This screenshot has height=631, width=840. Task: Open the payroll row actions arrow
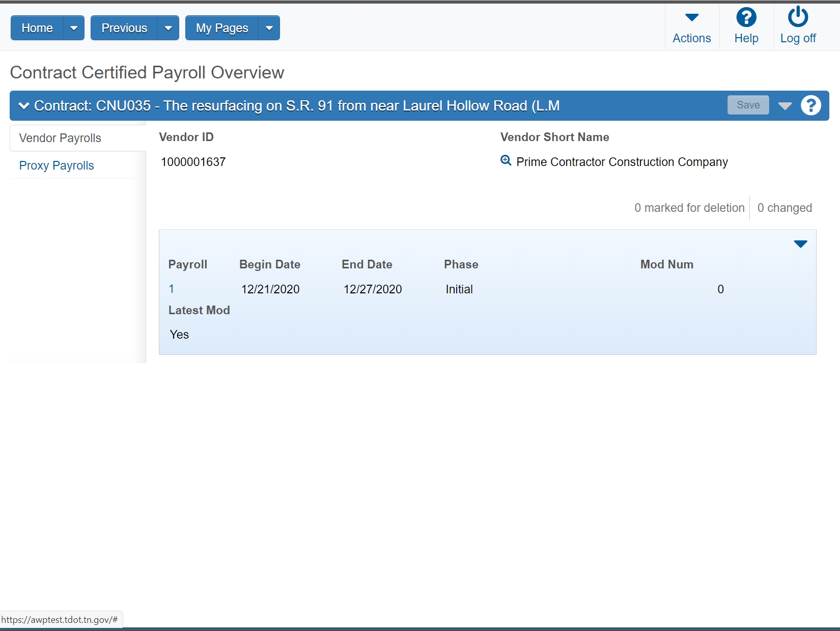coord(800,244)
